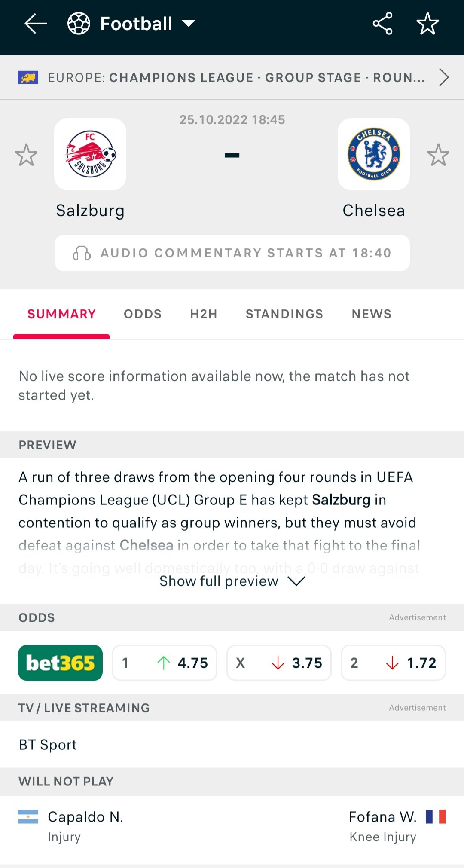
Task: Open Champions League chevron arrow
Action: (444, 78)
